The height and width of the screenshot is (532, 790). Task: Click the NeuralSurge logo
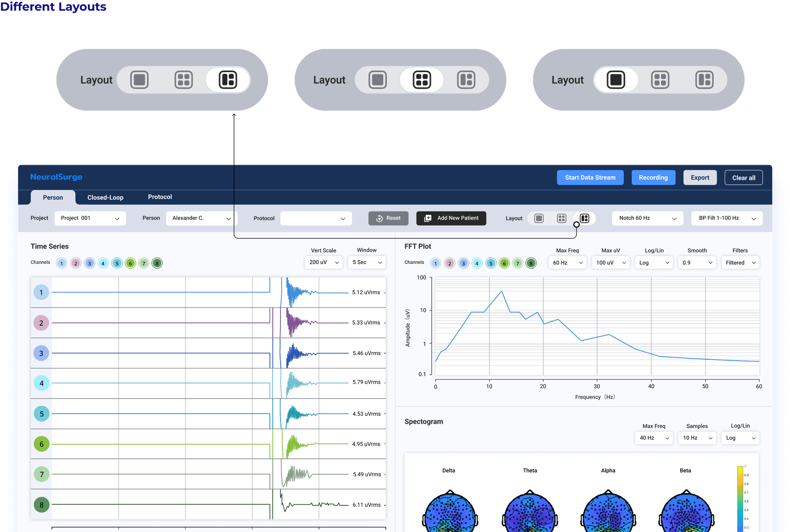(x=56, y=177)
